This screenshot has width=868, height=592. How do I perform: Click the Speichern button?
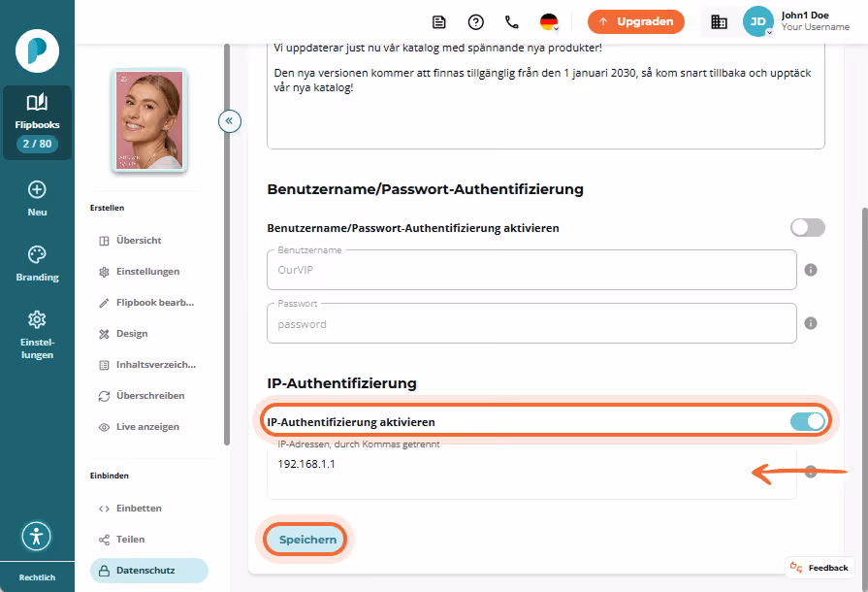tap(307, 540)
